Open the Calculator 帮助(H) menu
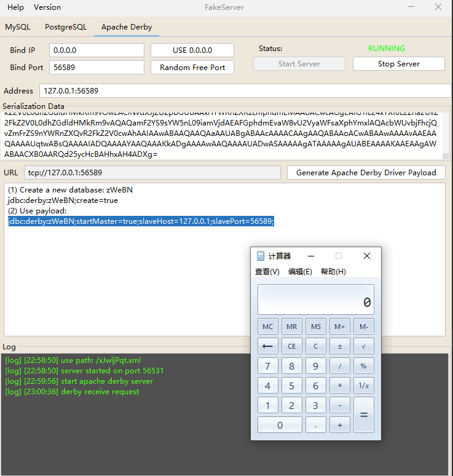Viewport: 453px width, 476px height. (x=333, y=271)
